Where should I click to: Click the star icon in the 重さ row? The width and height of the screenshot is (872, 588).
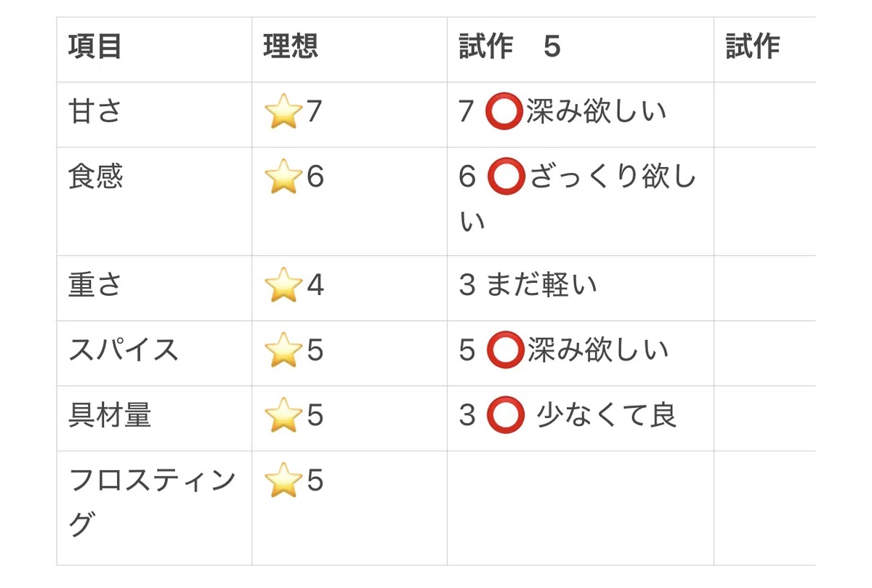click(x=283, y=286)
